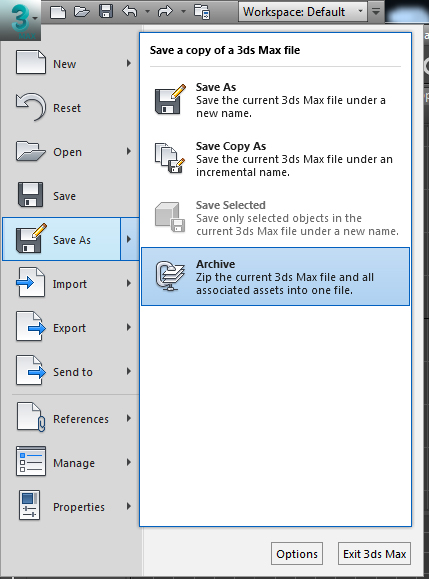Viewport: 429px width, 579px height.
Task: Click the Redo arrow icon
Action: click(x=165, y=12)
